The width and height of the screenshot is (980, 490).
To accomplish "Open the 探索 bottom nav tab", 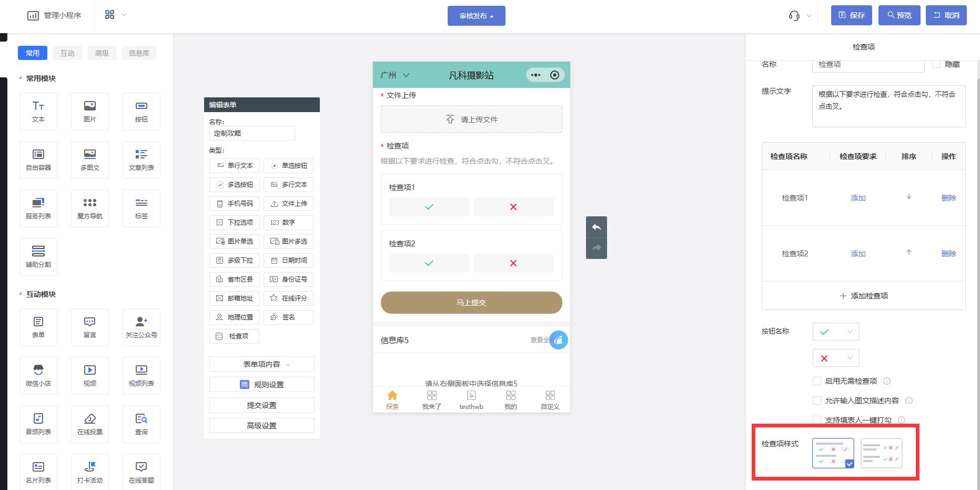I will 392,400.
